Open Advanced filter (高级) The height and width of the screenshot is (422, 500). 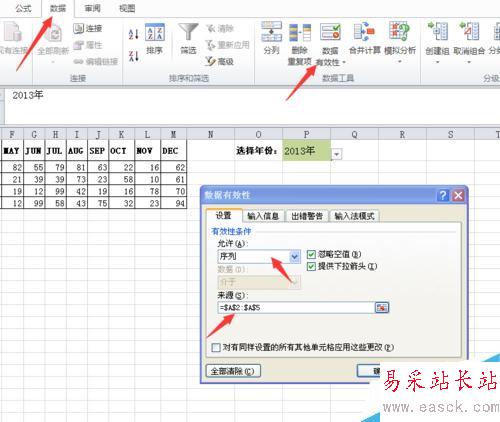coord(220,61)
